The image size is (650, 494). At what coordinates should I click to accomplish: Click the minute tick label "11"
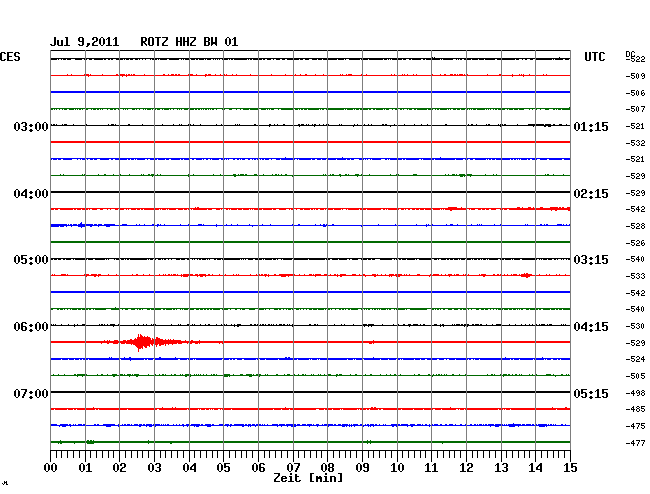pos(431,468)
